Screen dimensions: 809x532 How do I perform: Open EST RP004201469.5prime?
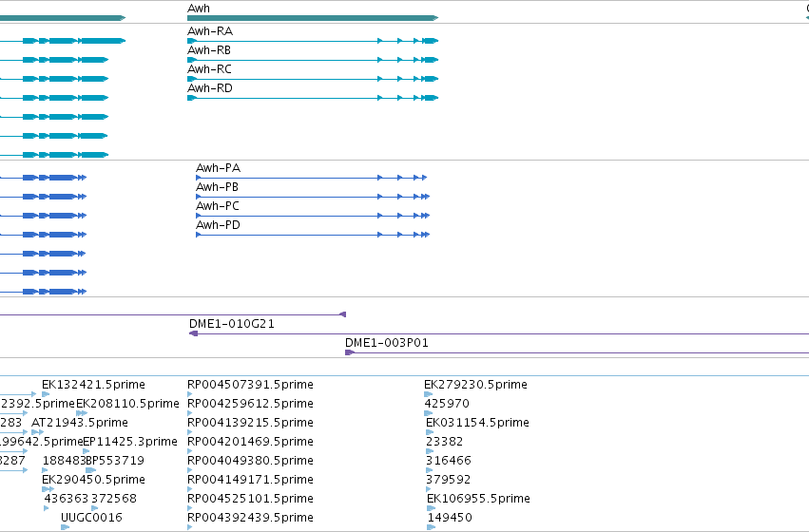click(250, 442)
